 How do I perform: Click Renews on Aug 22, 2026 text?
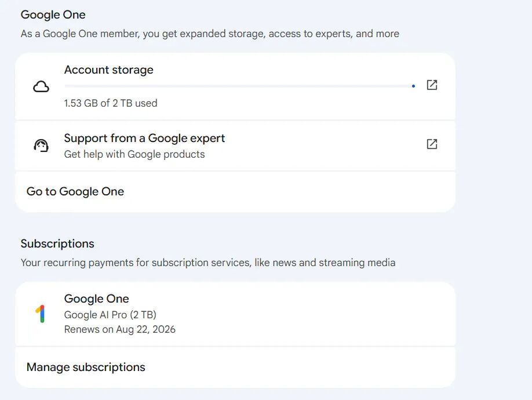pyautogui.click(x=120, y=329)
